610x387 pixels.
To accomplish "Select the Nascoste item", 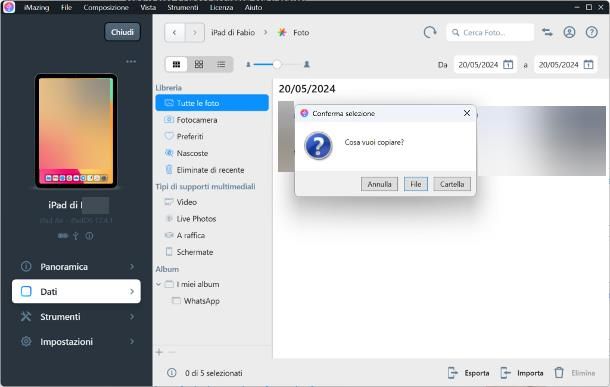I will coord(212,153).
